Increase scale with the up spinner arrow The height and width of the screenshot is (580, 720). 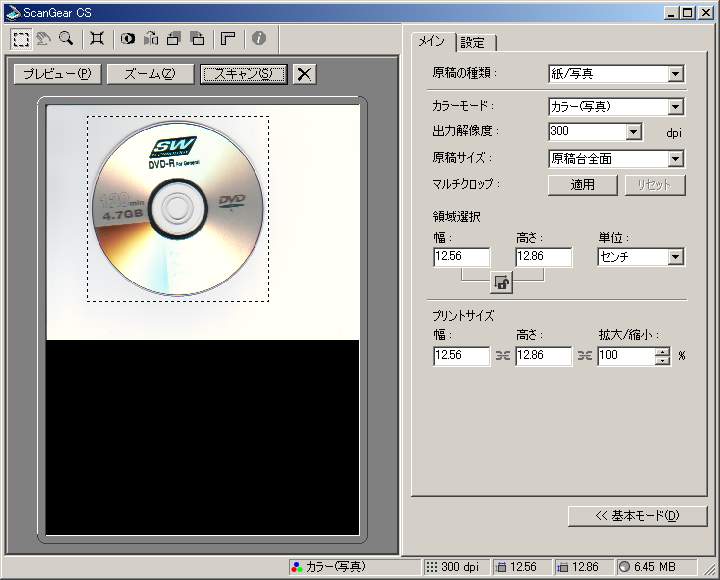coord(663,352)
